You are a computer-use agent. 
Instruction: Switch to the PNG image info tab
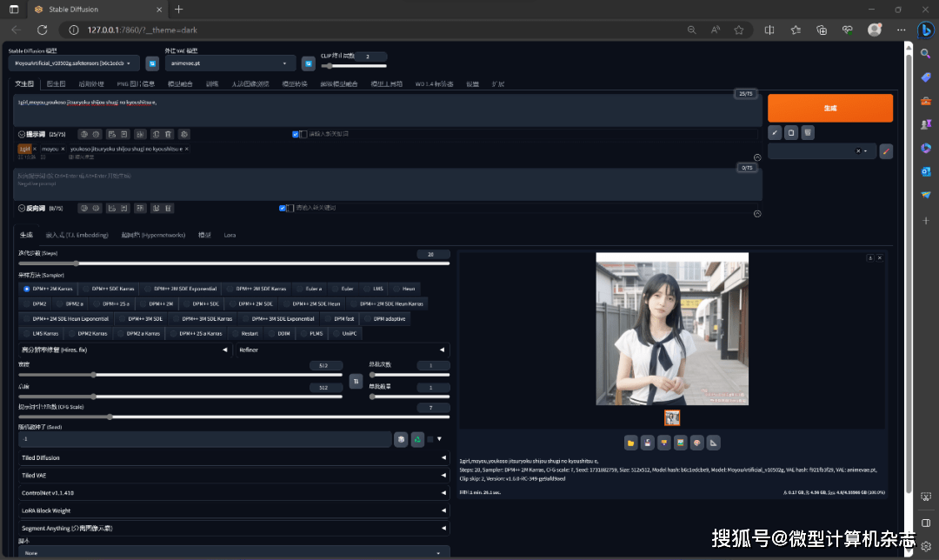pos(137,84)
